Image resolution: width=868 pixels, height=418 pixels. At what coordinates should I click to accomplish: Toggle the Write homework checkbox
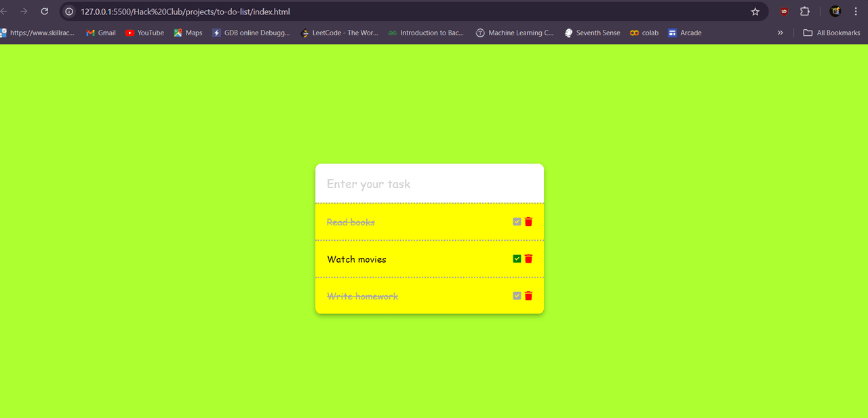517,296
